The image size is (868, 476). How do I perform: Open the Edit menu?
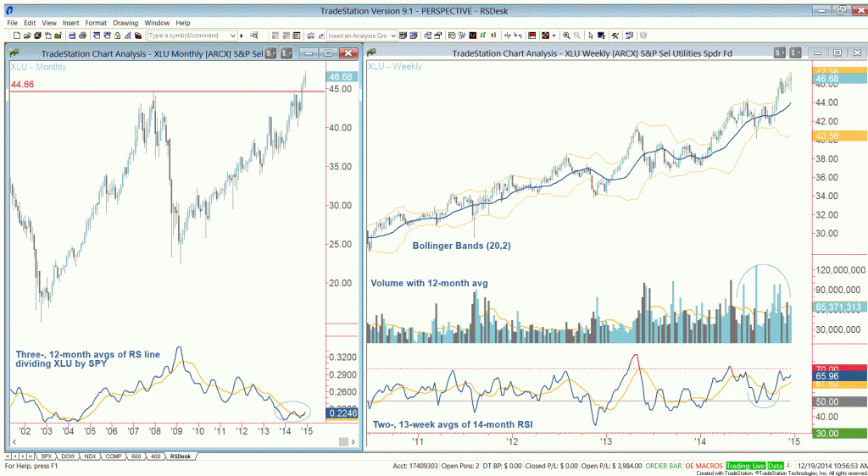tap(30, 23)
